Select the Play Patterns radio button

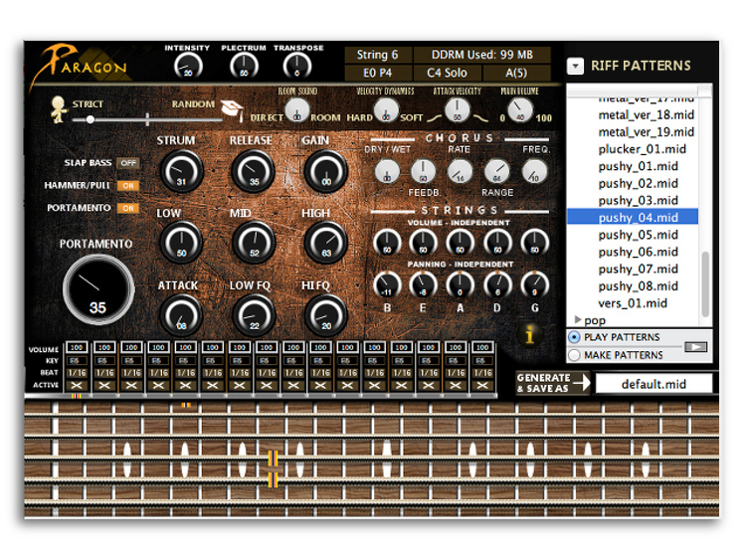(x=574, y=337)
